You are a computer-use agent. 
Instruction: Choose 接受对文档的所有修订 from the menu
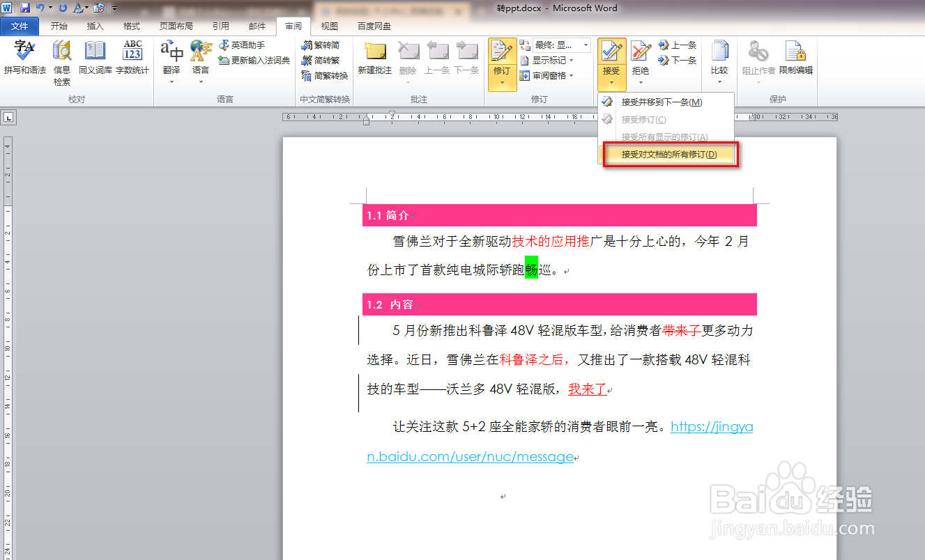pyautogui.click(x=668, y=154)
